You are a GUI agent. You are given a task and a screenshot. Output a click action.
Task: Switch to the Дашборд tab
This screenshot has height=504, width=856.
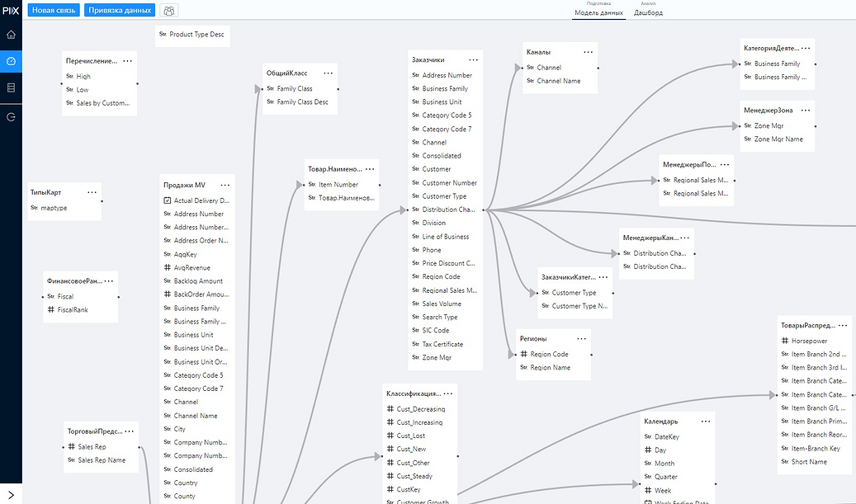[x=648, y=12]
